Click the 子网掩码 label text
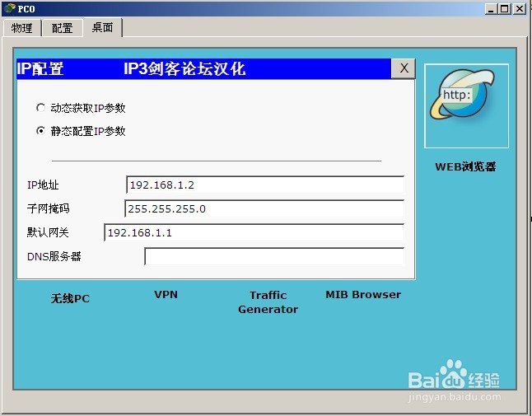 click(49, 208)
